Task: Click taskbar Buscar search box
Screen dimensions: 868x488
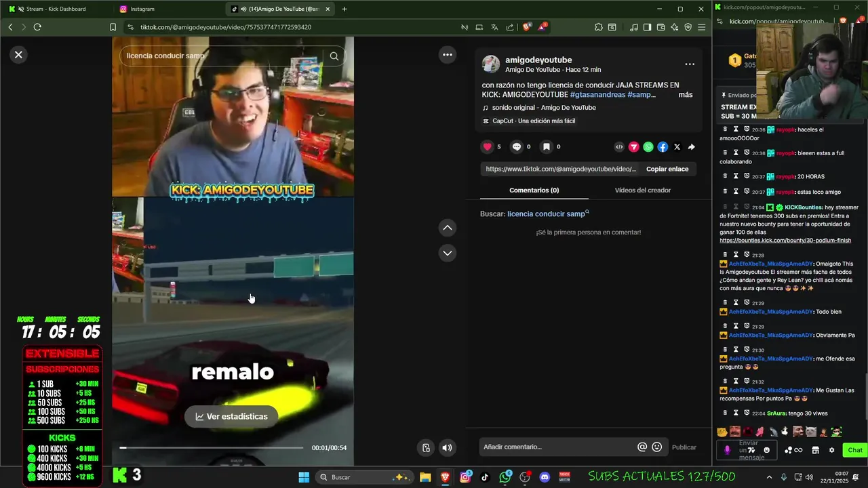Action: 363,477
